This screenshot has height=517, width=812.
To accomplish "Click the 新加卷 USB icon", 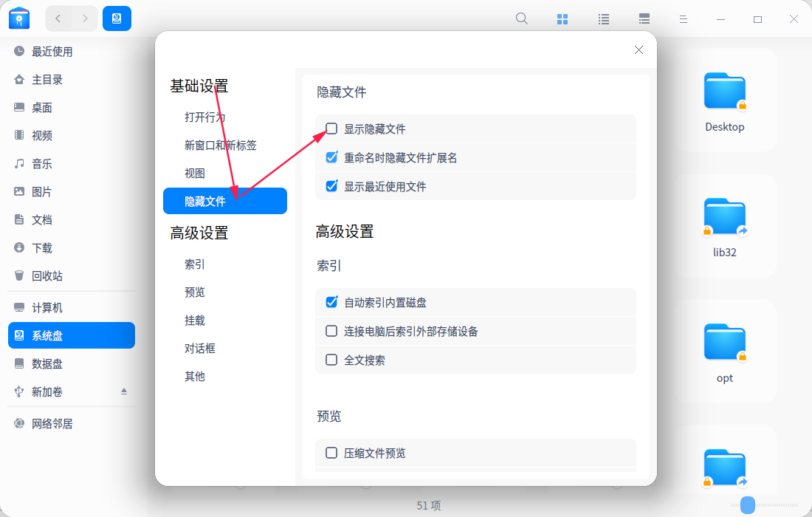I will point(19,391).
